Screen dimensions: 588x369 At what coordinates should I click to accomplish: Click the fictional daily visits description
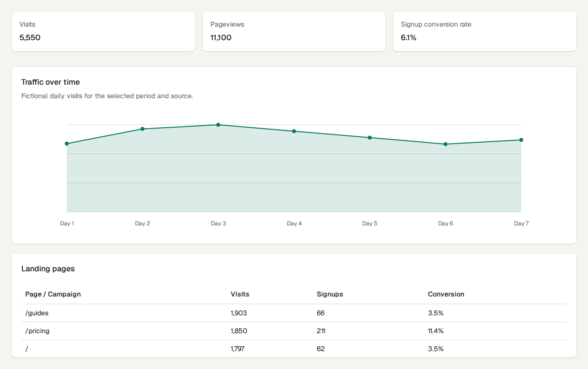[x=107, y=96]
